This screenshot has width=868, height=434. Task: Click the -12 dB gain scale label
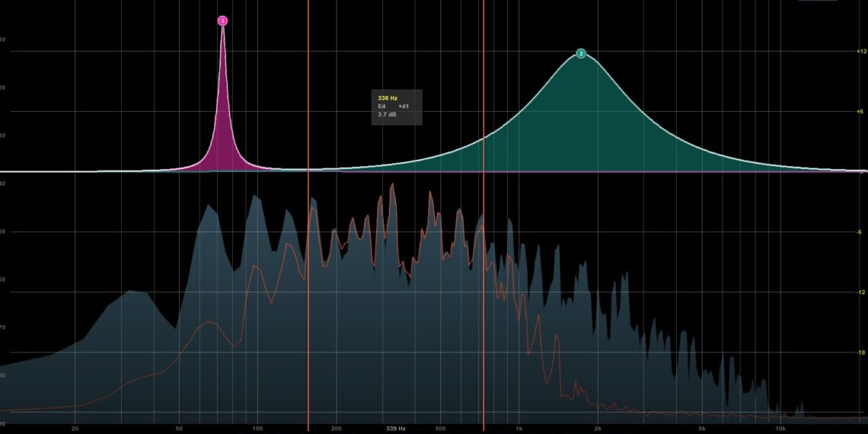[x=861, y=292]
